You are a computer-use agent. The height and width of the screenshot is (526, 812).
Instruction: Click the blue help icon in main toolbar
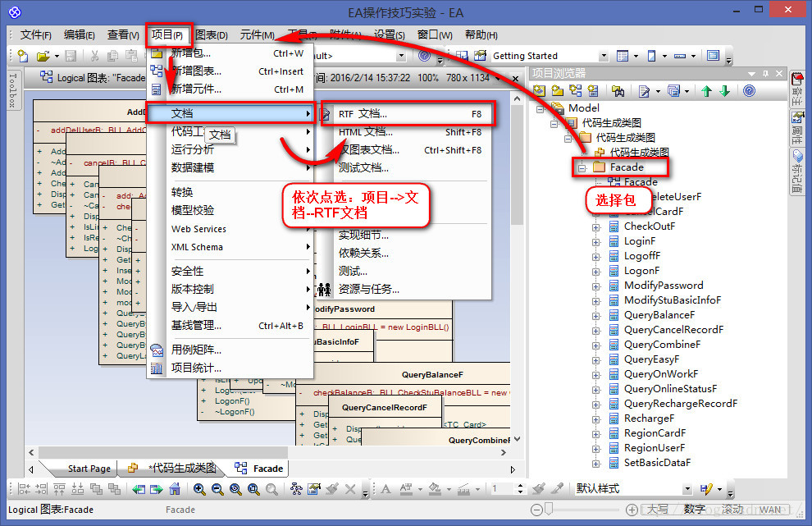point(424,56)
